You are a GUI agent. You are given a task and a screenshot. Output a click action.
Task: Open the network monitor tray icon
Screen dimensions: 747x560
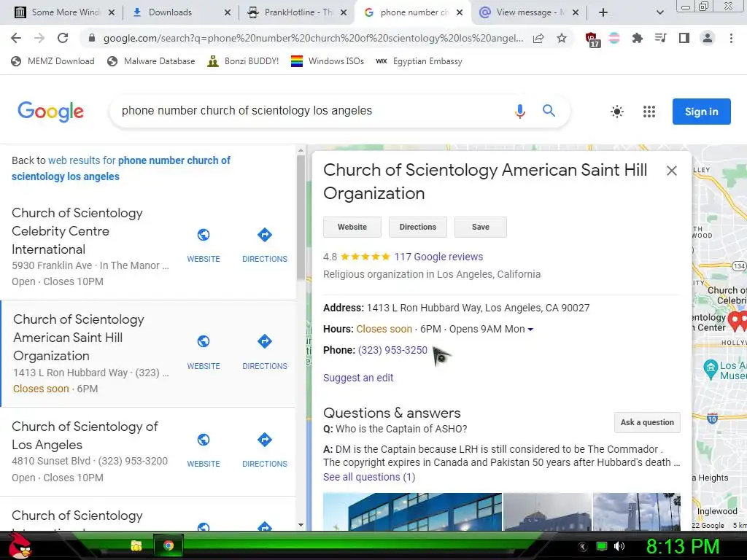[x=602, y=546]
